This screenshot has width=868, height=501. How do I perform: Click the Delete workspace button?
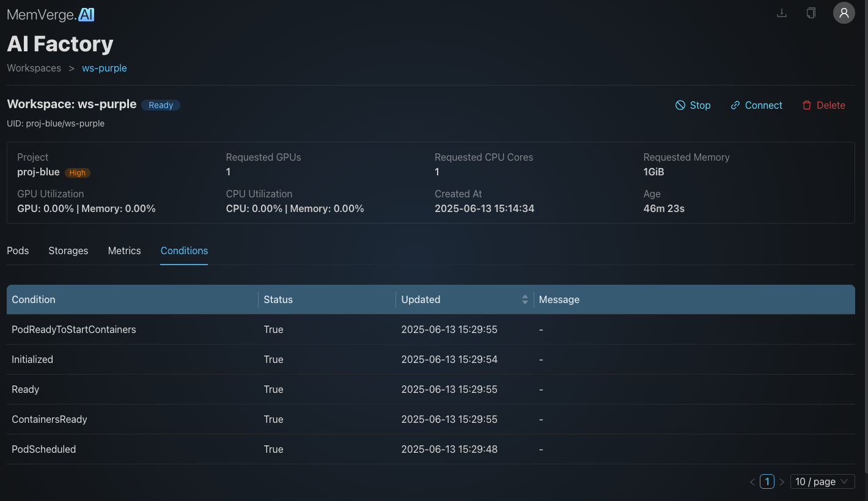point(824,105)
